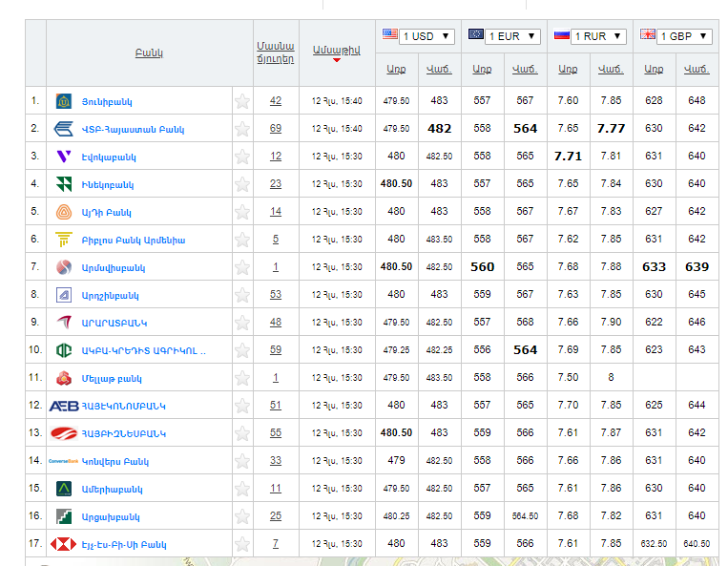This screenshot has width=728, height=566.
Task: Click the 632.50 GBP rate in HSBC row
Action: (x=654, y=544)
